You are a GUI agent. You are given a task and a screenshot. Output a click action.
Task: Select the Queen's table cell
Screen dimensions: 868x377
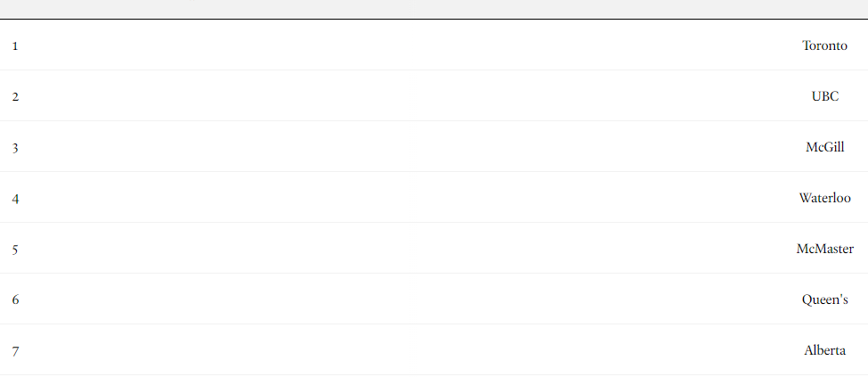click(x=824, y=299)
